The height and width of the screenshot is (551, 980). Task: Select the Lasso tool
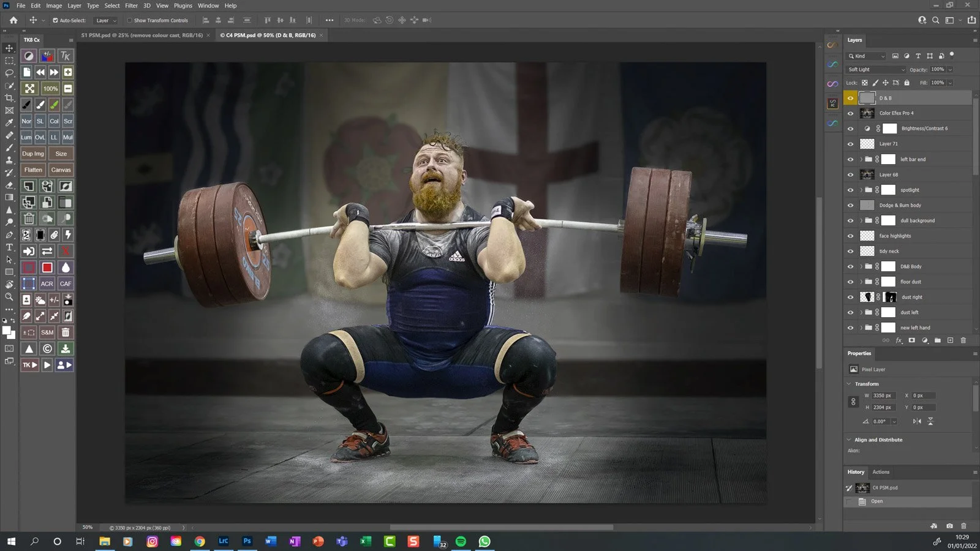click(9, 73)
